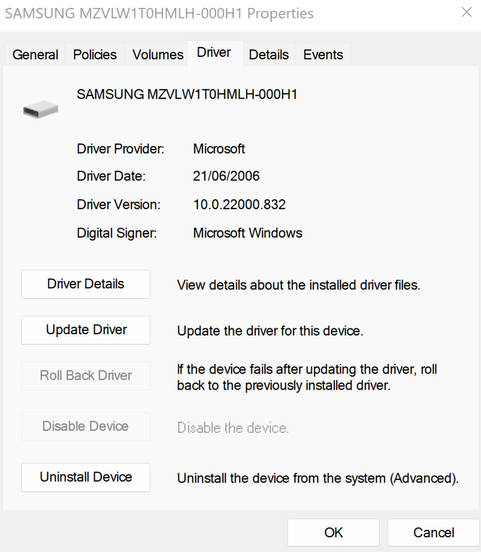Dismiss the dialog with Cancel
The height and width of the screenshot is (552, 481).
point(433,532)
